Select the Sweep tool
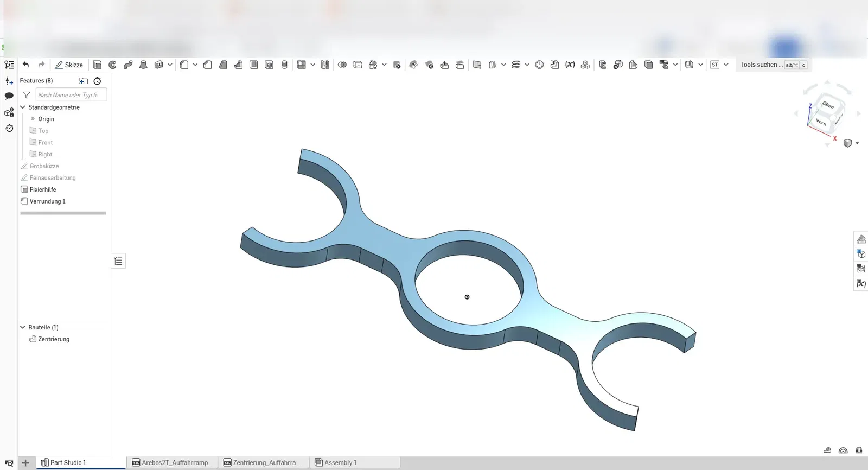This screenshot has width=868, height=470. (128, 65)
